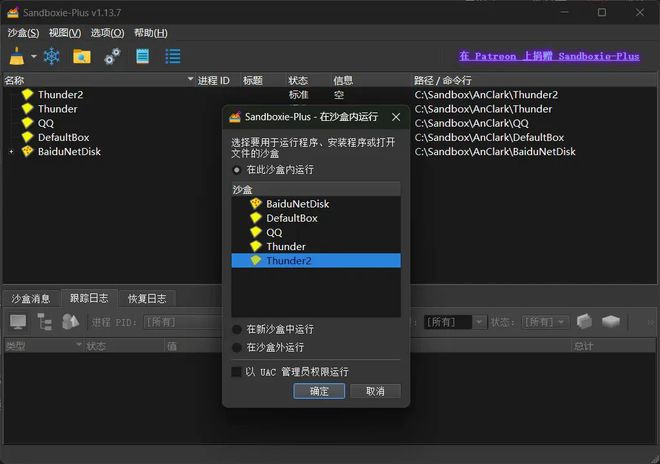660x464 pixels.
Task: Switch to the 恢复日志 tab
Action: coord(146,298)
